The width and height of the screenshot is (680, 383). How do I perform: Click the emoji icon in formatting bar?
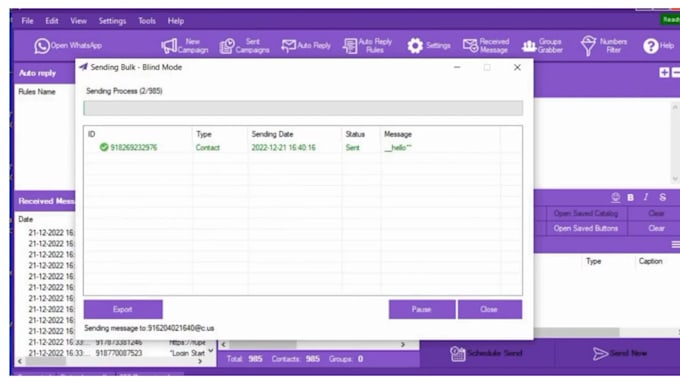(615, 197)
